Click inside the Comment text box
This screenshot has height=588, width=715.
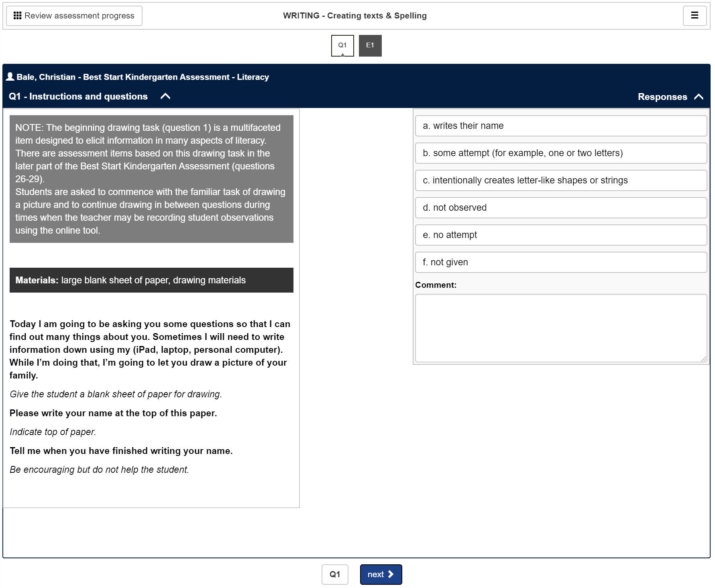pyautogui.click(x=560, y=327)
